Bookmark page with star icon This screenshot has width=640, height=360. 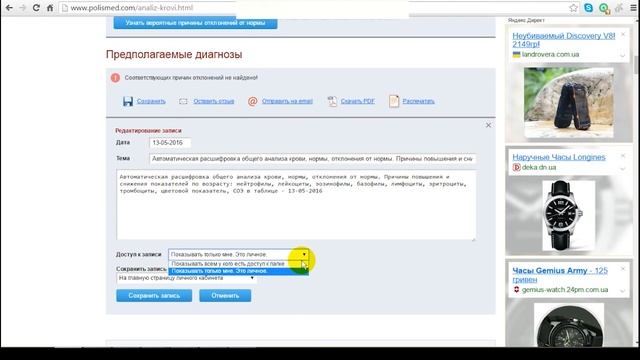573,8
